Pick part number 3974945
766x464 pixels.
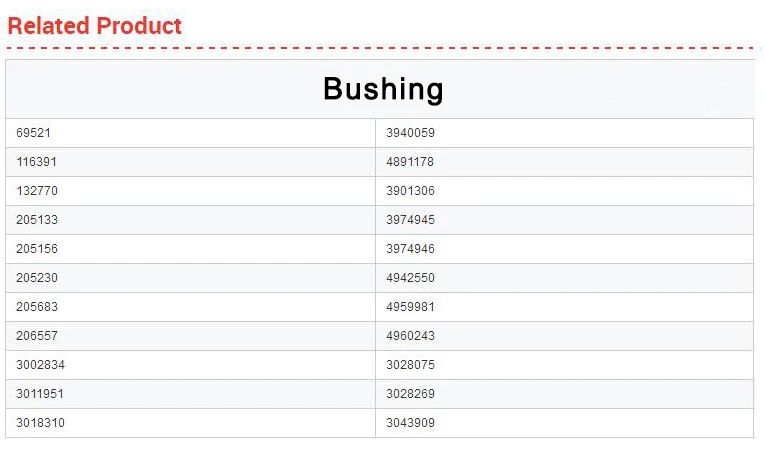(410, 220)
